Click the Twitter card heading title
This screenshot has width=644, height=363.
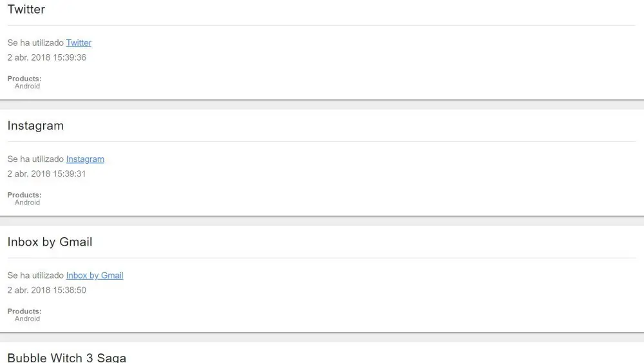pyautogui.click(x=26, y=10)
